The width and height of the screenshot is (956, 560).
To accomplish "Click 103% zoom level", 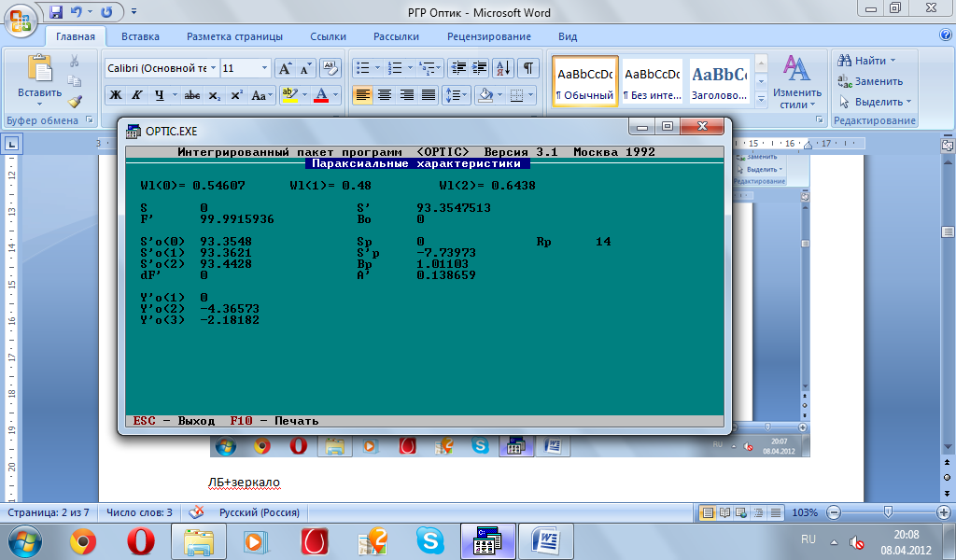I will [804, 512].
